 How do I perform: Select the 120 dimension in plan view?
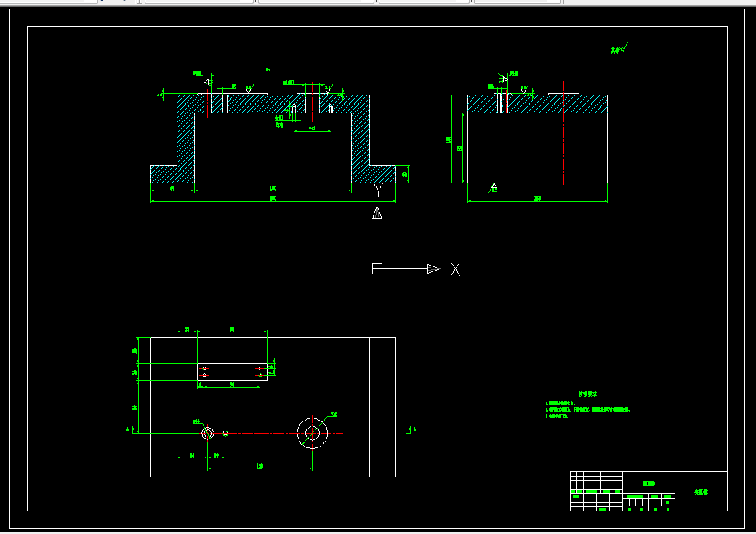[260, 466]
